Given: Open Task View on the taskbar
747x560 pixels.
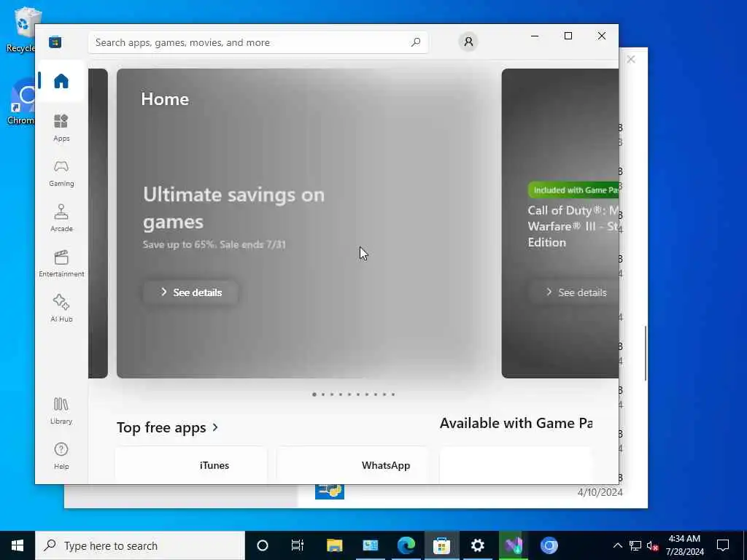Looking at the screenshot, I should coord(298,545).
